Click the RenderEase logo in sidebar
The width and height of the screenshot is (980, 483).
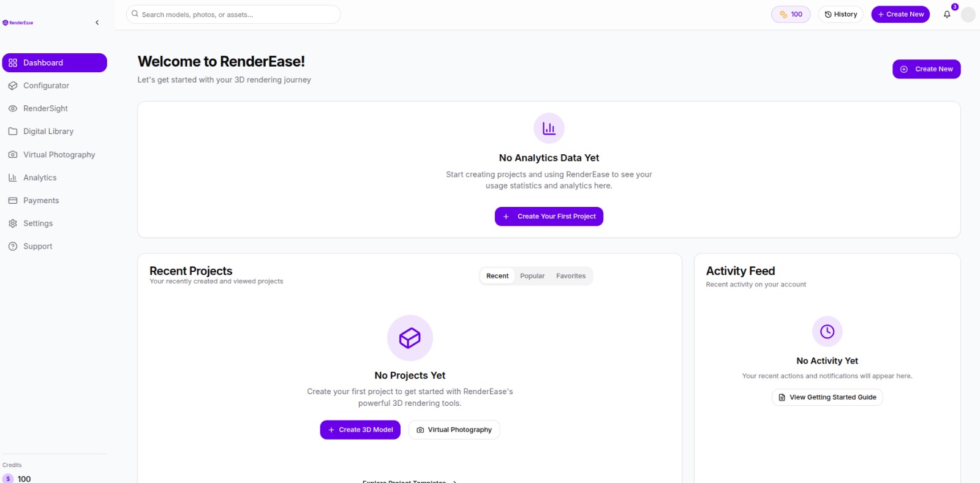18,23
